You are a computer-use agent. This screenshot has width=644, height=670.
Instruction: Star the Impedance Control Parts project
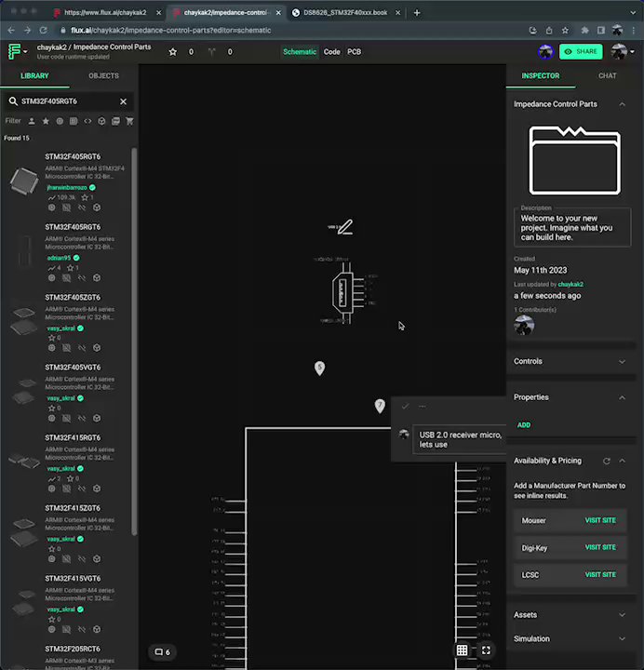[x=173, y=52]
